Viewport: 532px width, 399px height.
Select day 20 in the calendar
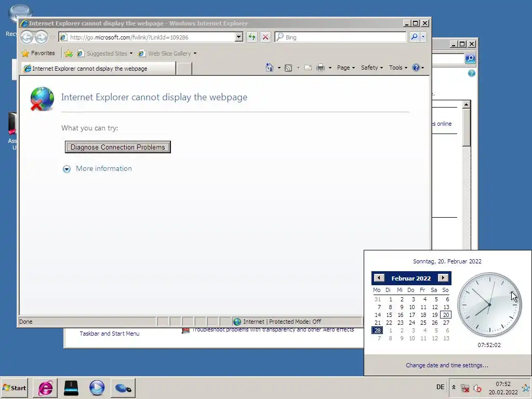[x=446, y=314]
